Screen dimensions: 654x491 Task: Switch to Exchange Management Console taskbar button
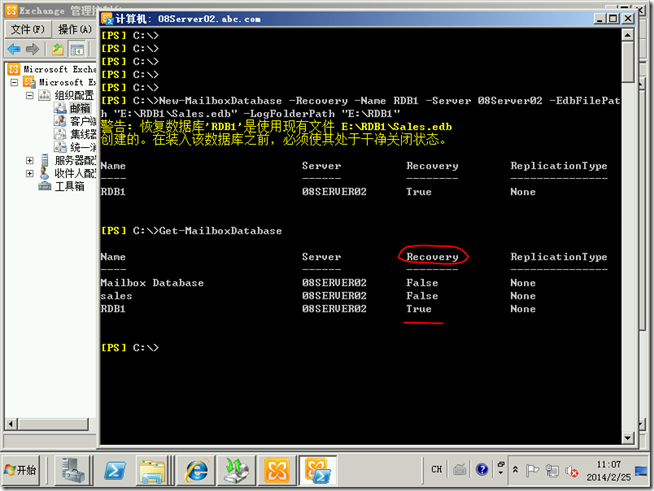point(277,471)
